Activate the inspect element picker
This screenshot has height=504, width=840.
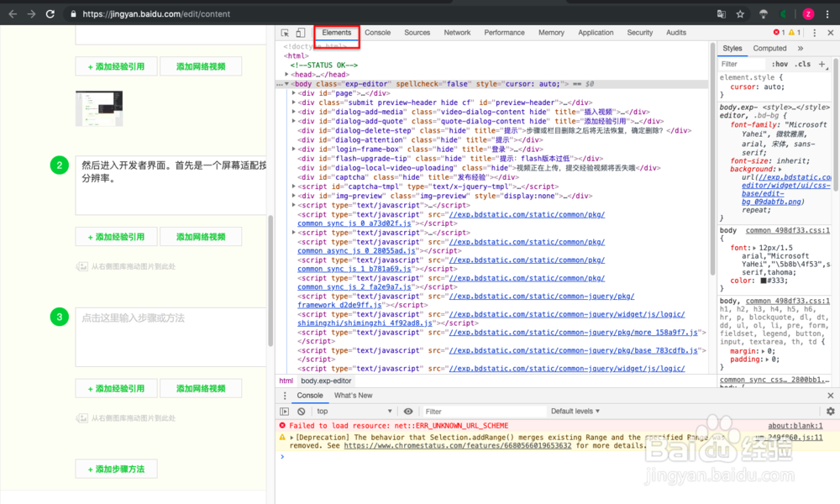285,33
